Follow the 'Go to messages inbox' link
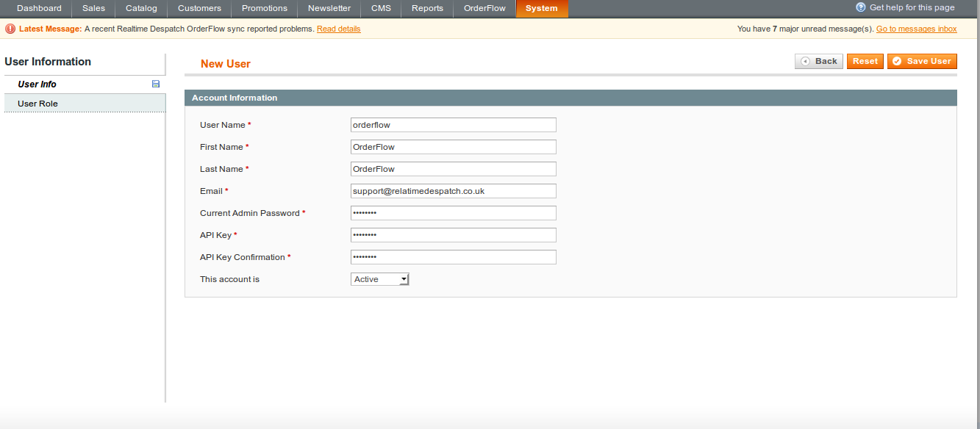Screen dimensions: 980x429 tap(916, 29)
